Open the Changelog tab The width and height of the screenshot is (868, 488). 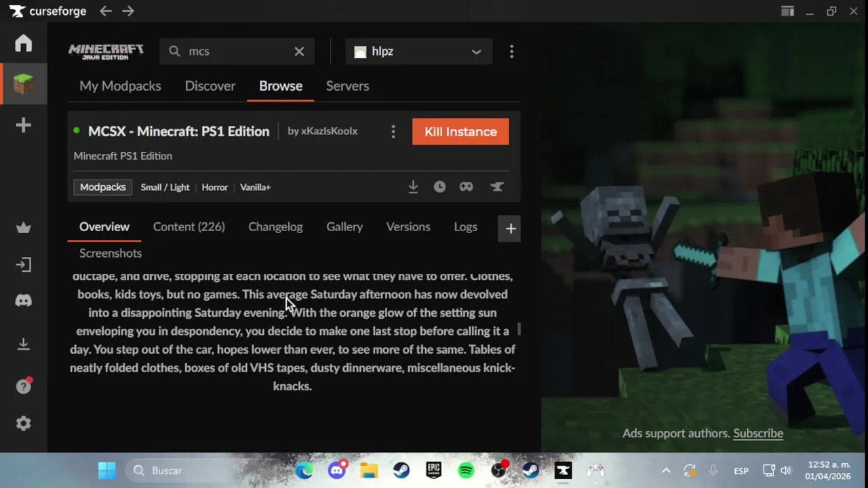275,227
